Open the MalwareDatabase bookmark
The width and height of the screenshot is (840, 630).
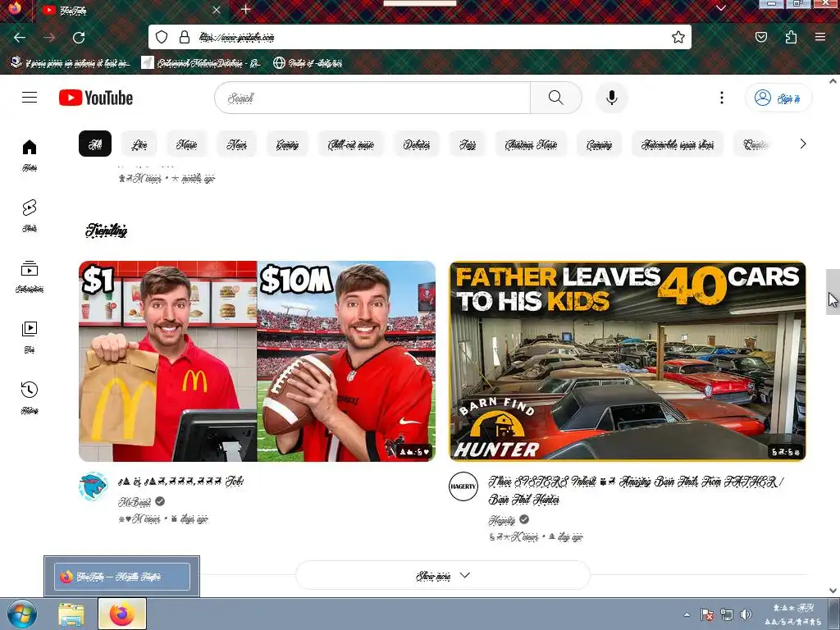(201, 62)
